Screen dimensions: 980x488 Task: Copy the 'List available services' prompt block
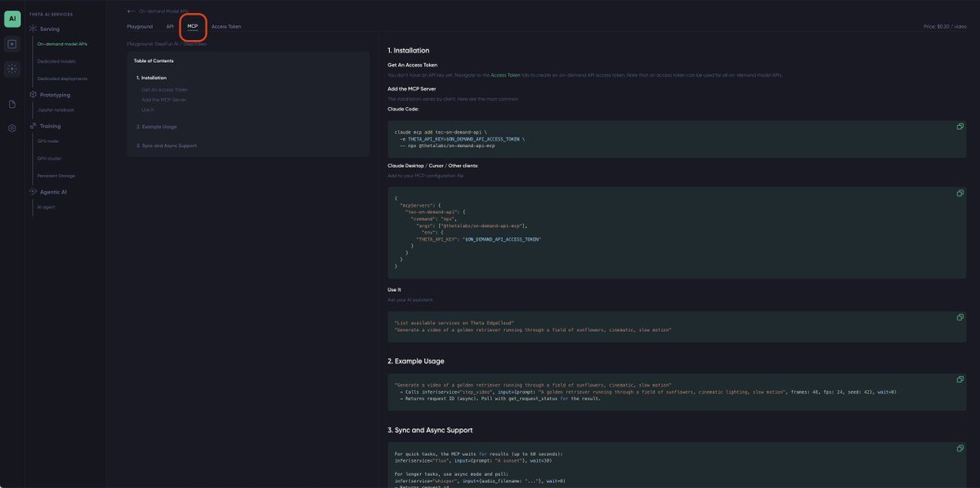960,317
